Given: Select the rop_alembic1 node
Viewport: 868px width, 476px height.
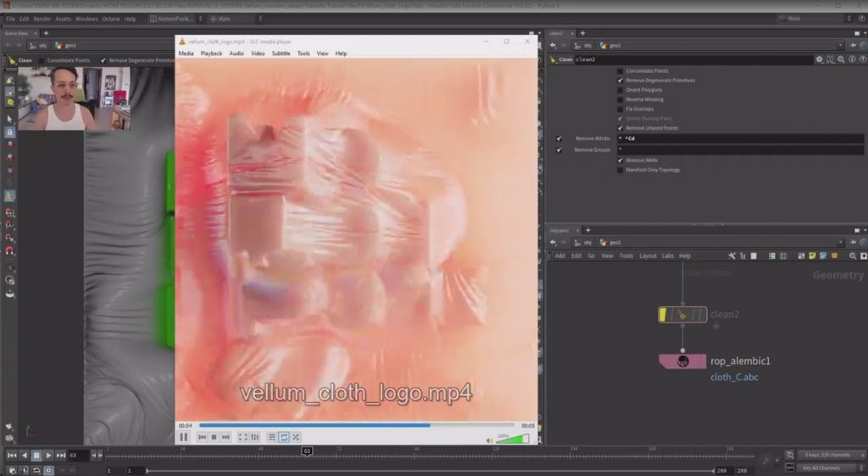Looking at the screenshot, I should point(682,361).
